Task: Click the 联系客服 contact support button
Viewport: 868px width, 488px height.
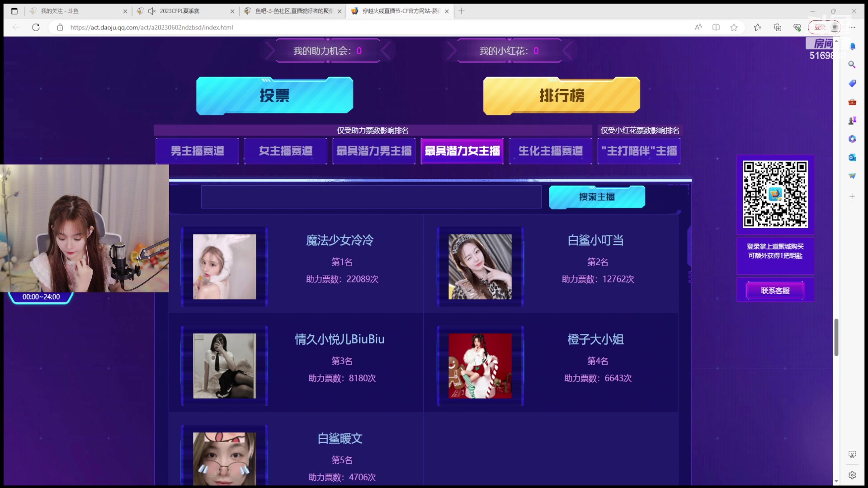Action: 775,291
